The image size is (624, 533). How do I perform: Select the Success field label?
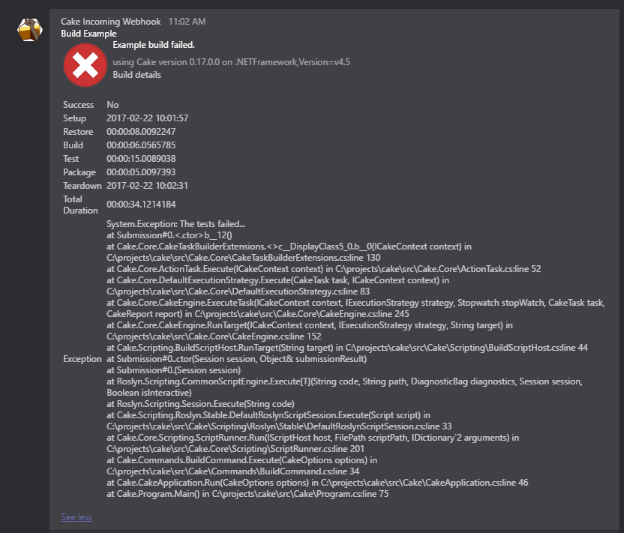pyautogui.click(x=78, y=105)
